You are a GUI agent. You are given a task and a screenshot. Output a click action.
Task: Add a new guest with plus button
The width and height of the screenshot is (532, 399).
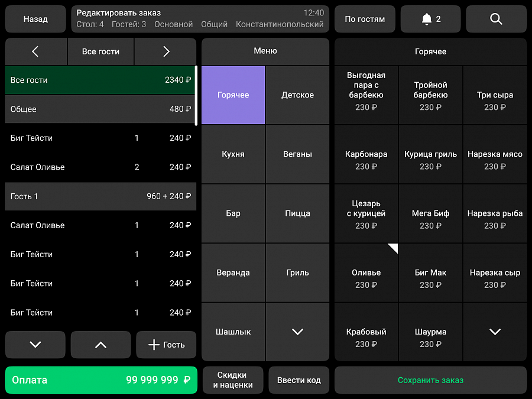click(x=166, y=345)
